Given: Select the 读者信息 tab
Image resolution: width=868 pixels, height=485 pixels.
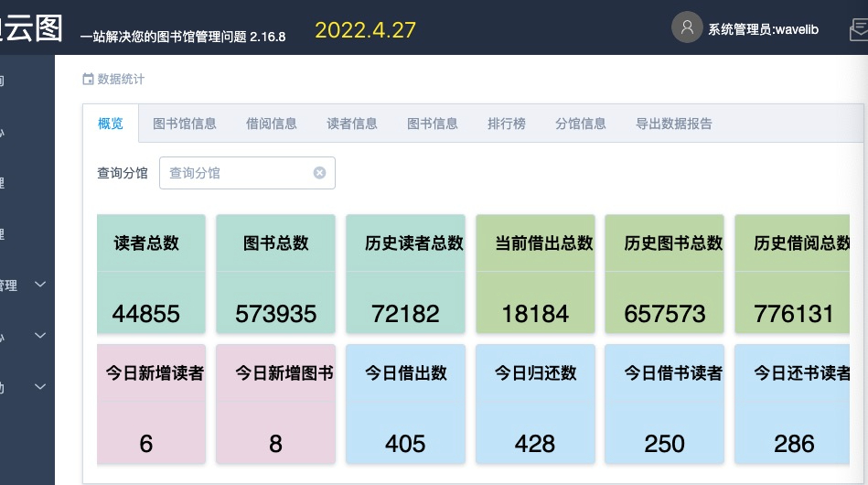Looking at the screenshot, I should [x=352, y=124].
